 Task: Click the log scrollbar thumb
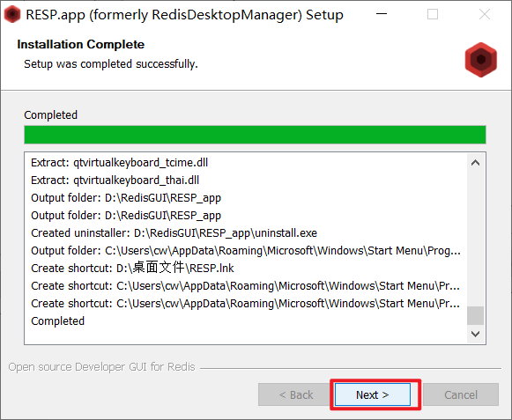point(476,315)
